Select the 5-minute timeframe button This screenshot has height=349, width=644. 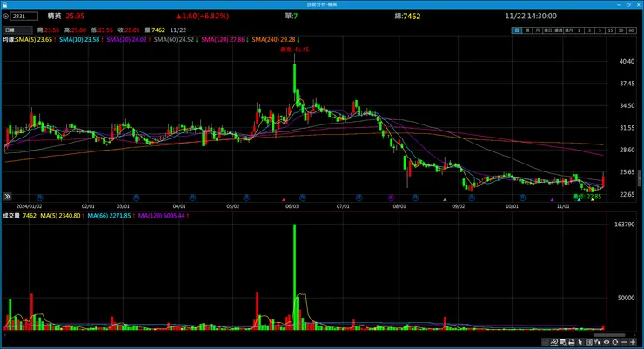pyautogui.click(x=600, y=30)
